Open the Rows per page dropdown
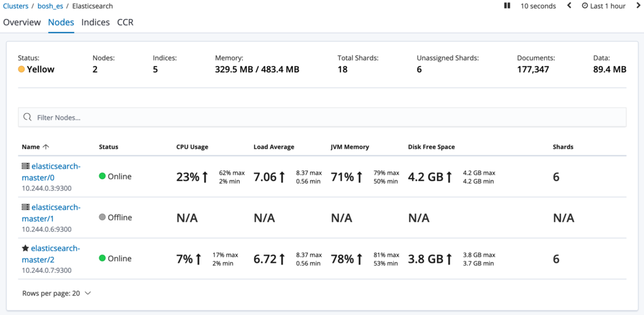The width and height of the screenshot is (644, 315). pos(57,293)
